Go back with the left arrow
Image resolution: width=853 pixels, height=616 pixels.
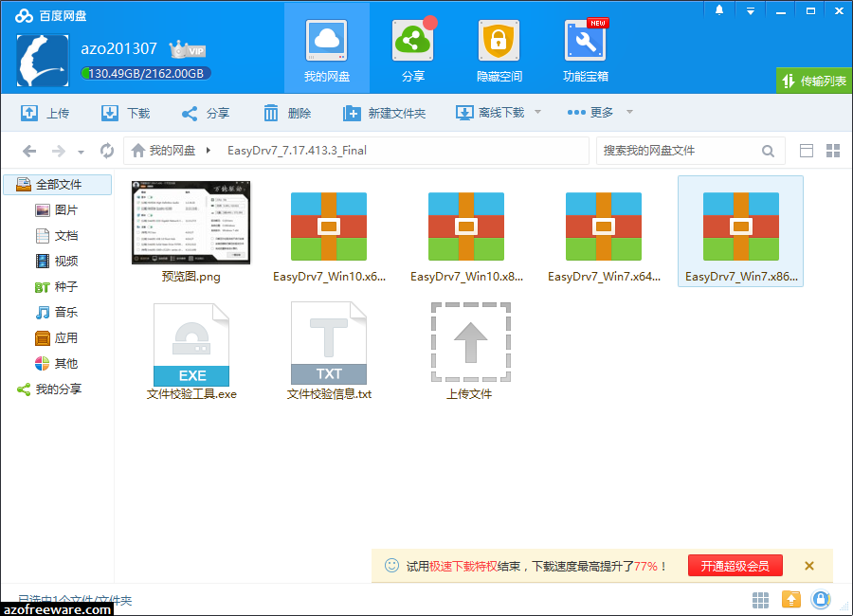point(29,151)
